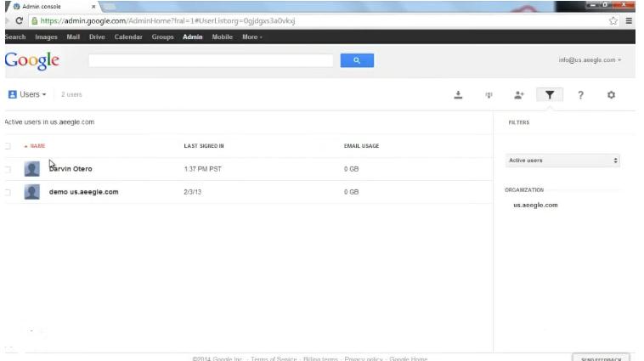The image size is (644, 361).
Task: Sort by Email Usage column
Action: (x=361, y=146)
